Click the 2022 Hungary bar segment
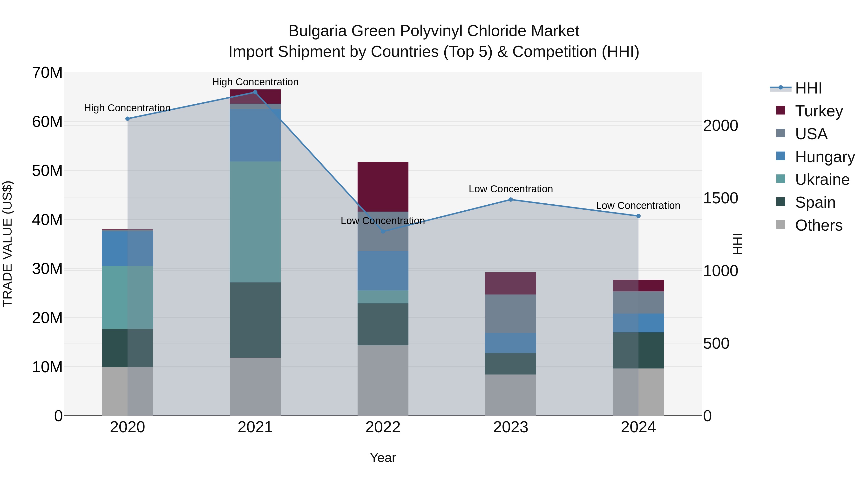 click(x=383, y=271)
